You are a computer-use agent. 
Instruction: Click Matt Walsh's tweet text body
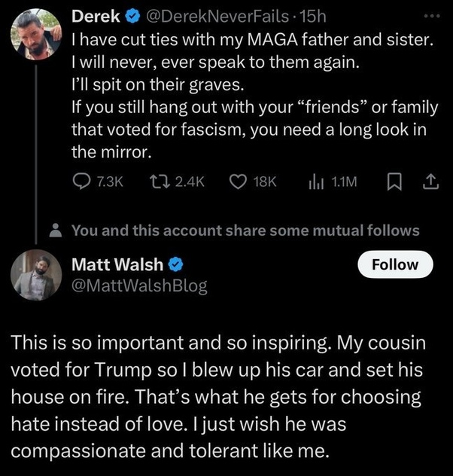point(218,395)
